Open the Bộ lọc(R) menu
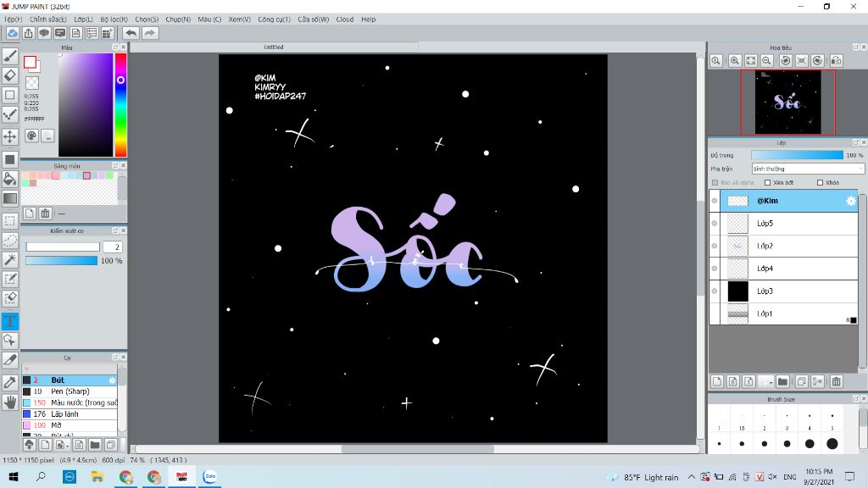The width and height of the screenshot is (868, 488). click(x=114, y=19)
